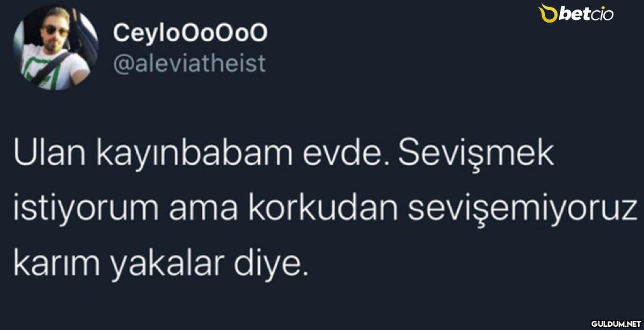
Task: Click the betcio brand text
Action: [587, 14]
